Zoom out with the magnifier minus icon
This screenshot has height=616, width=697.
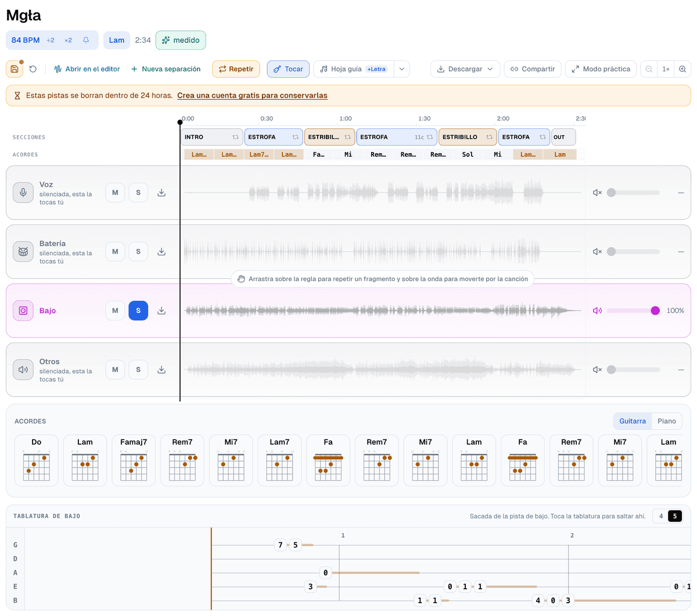(649, 69)
